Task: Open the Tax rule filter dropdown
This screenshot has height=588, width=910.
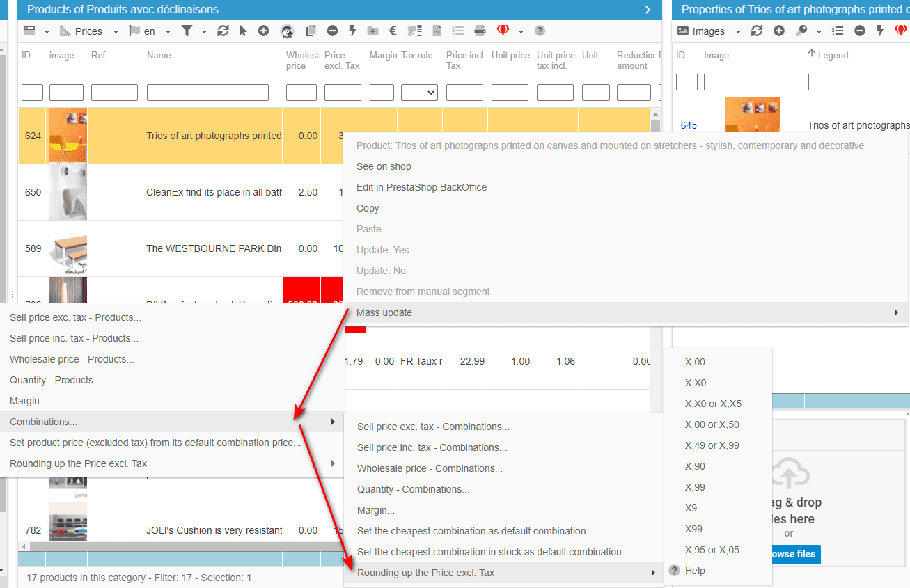Action: click(x=419, y=93)
